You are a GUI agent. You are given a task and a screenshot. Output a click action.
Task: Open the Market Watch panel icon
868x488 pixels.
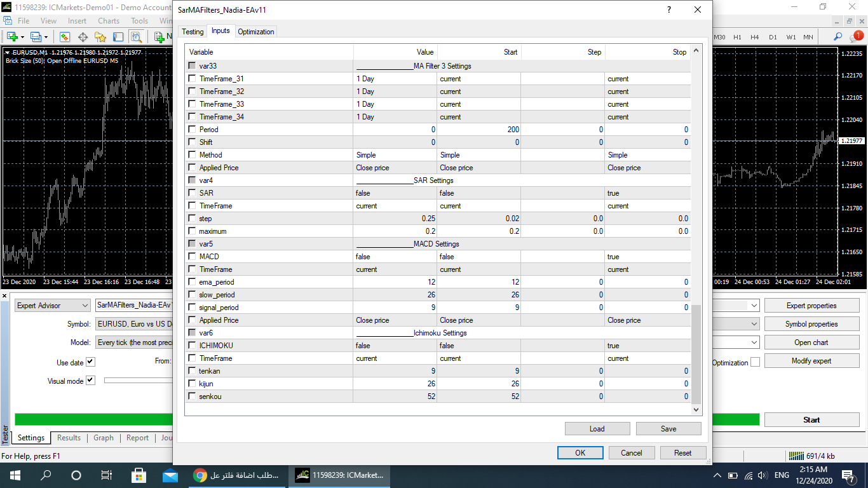(x=64, y=37)
